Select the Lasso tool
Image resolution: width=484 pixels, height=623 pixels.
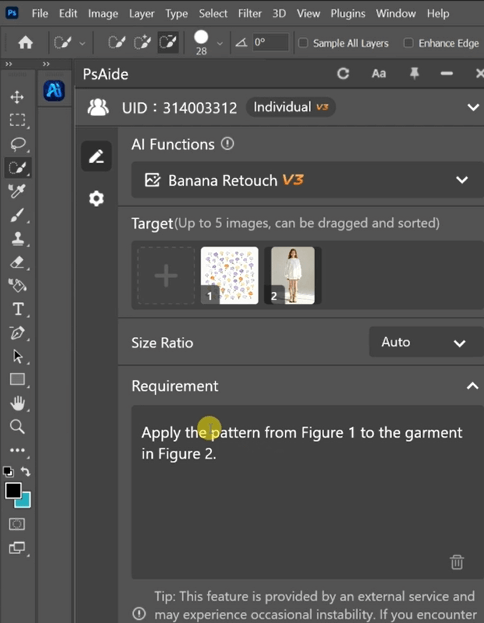click(18, 144)
